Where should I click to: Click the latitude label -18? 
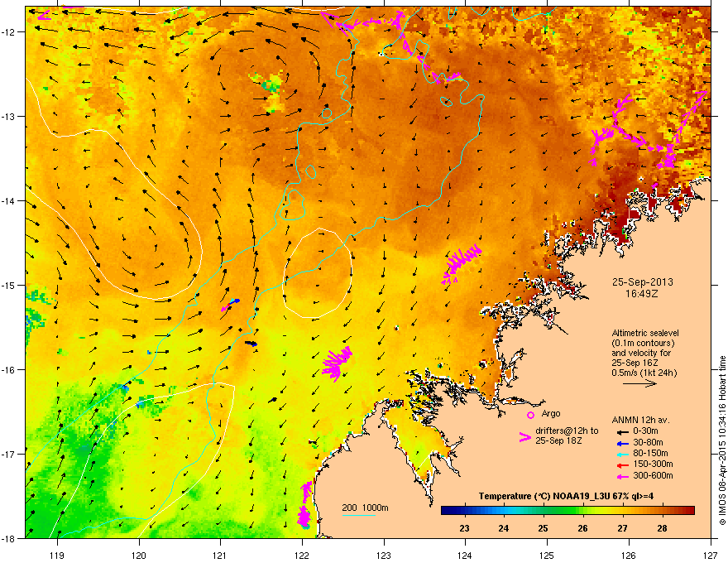[8, 538]
